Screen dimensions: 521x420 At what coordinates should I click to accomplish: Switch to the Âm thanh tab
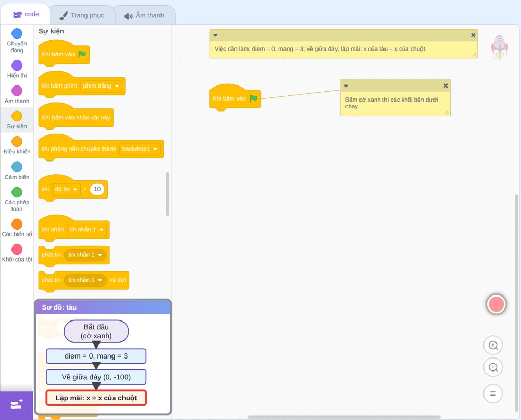pos(144,15)
